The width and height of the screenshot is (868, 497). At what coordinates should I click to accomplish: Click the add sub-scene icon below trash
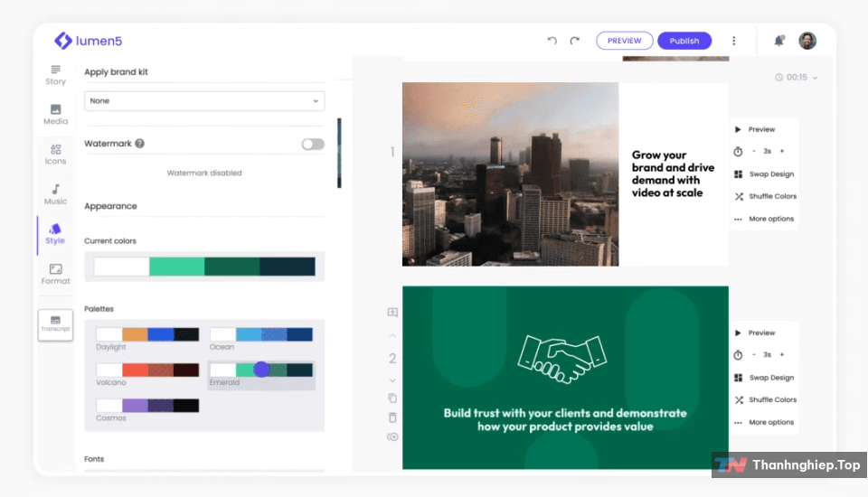pos(392,436)
